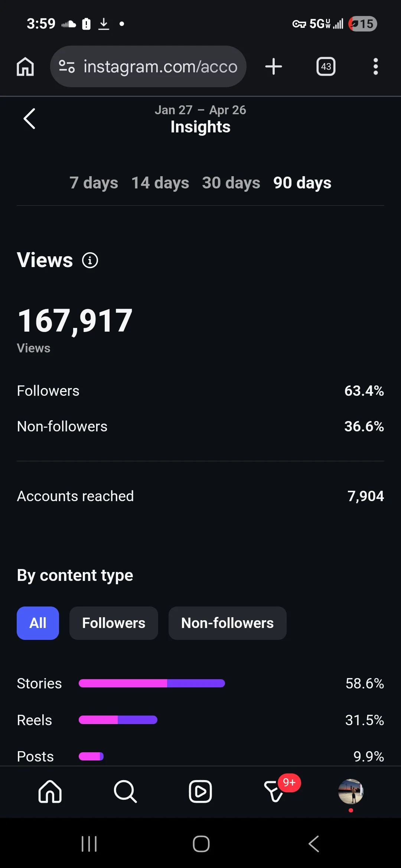Tap the site settings icon in address bar
Screen dimensions: 401x868
tap(67, 67)
